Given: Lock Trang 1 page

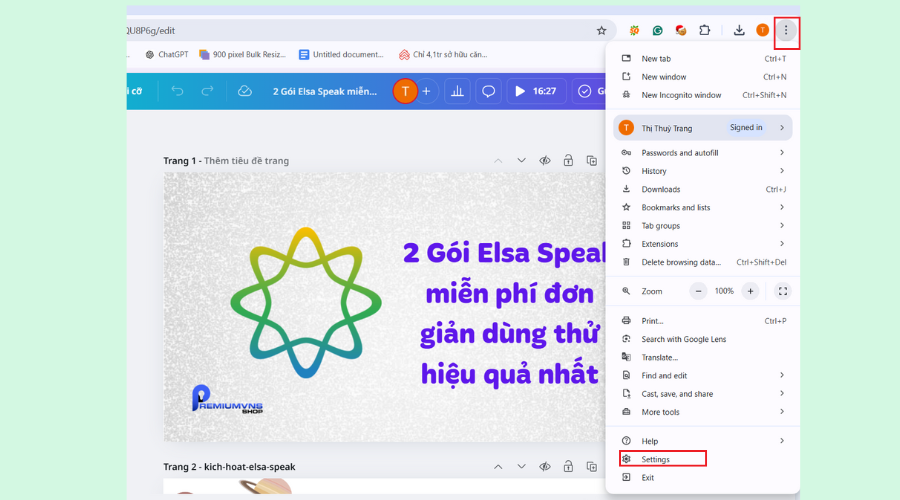Looking at the screenshot, I should coord(568,161).
